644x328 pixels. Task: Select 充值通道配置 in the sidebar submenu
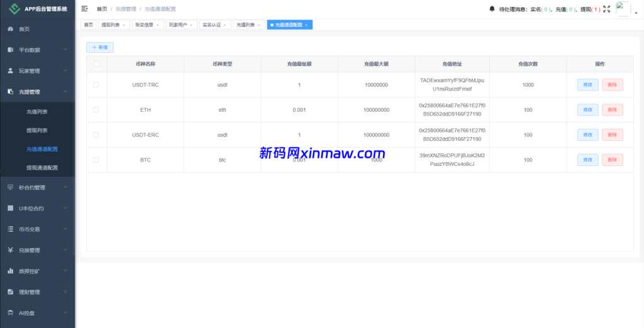pos(37,149)
